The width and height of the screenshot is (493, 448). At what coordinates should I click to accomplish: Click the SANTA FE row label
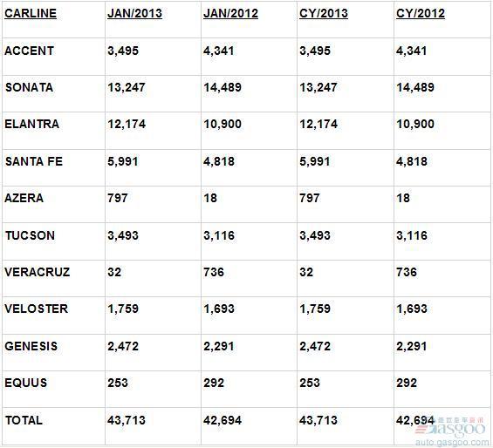(34, 161)
